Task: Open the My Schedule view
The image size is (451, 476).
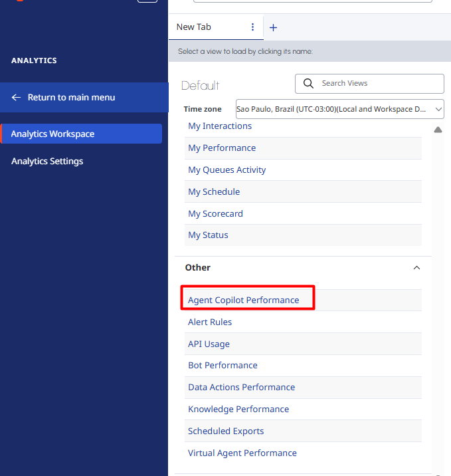Action: pyautogui.click(x=214, y=192)
